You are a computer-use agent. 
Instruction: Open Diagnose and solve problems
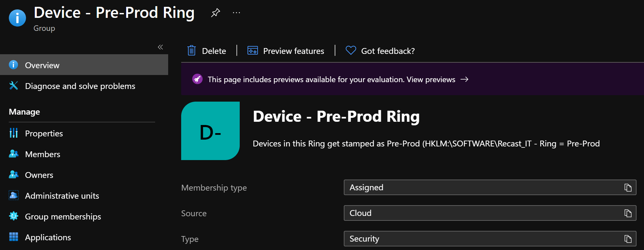click(x=80, y=86)
